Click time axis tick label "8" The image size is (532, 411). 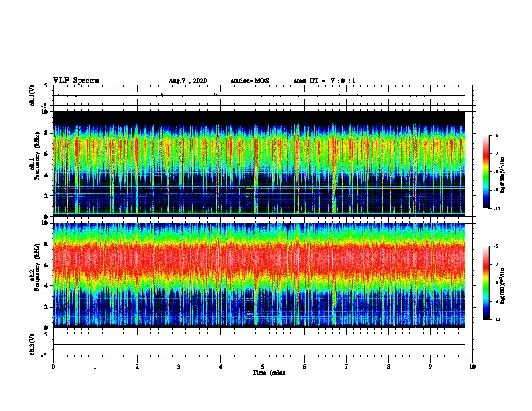[x=388, y=367]
